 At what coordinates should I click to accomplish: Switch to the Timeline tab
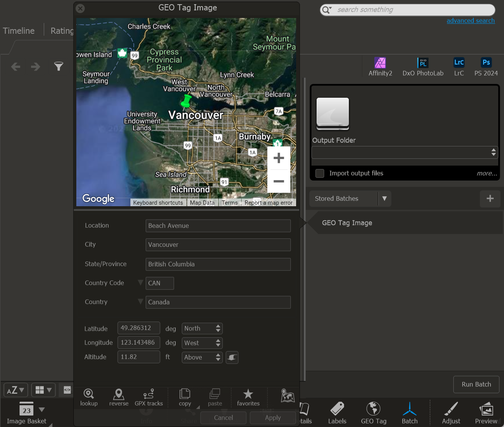point(19,31)
